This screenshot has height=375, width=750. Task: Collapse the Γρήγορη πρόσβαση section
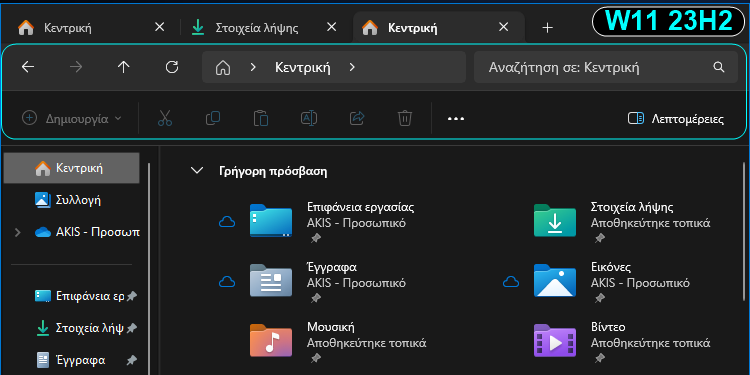[x=197, y=171]
